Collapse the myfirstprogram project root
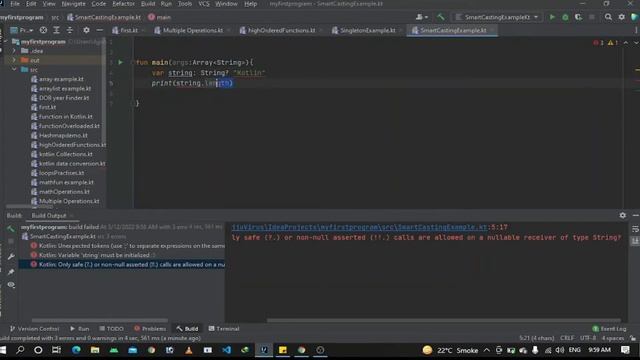The width and height of the screenshot is (640, 360). (x=6, y=42)
